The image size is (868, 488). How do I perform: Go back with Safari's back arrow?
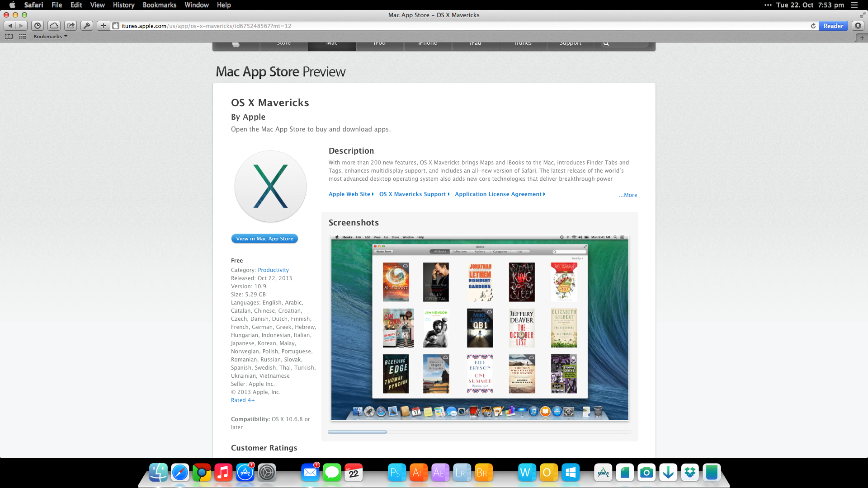(x=10, y=26)
